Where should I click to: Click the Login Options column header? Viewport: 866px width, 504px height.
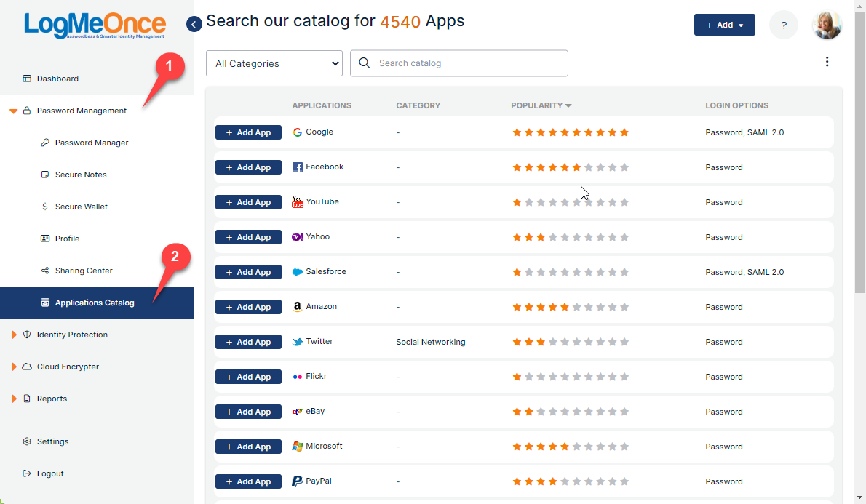pos(736,105)
